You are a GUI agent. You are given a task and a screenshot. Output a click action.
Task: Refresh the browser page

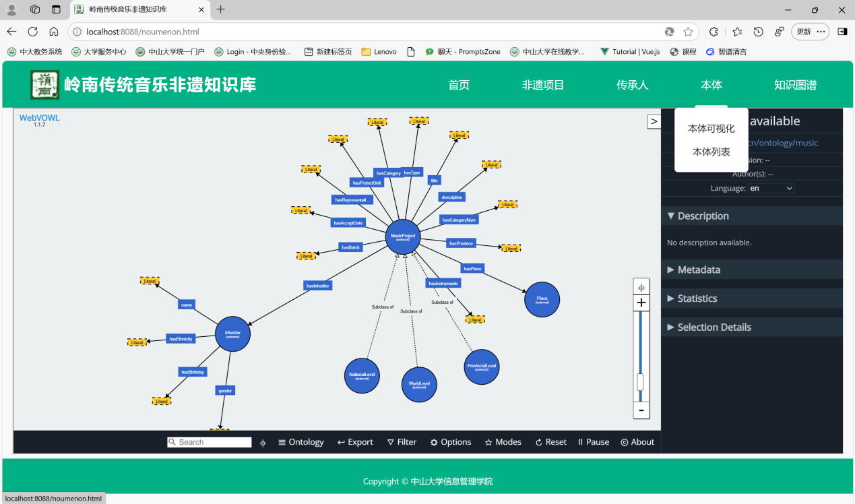pyautogui.click(x=32, y=32)
